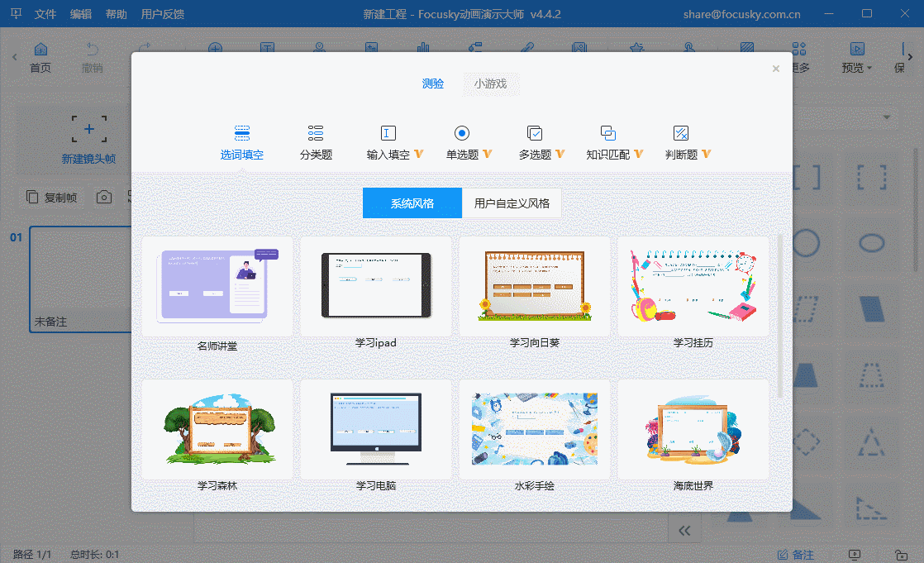Select the hollow circle shape in right panel

pos(806,243)
